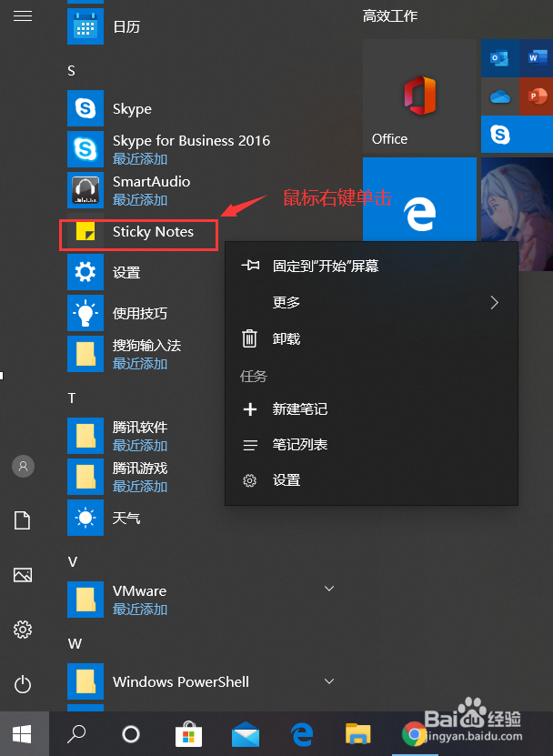Open the 设置 gear app in list
The width and height of the screenshot is (553, 756).
coord(85,272)
